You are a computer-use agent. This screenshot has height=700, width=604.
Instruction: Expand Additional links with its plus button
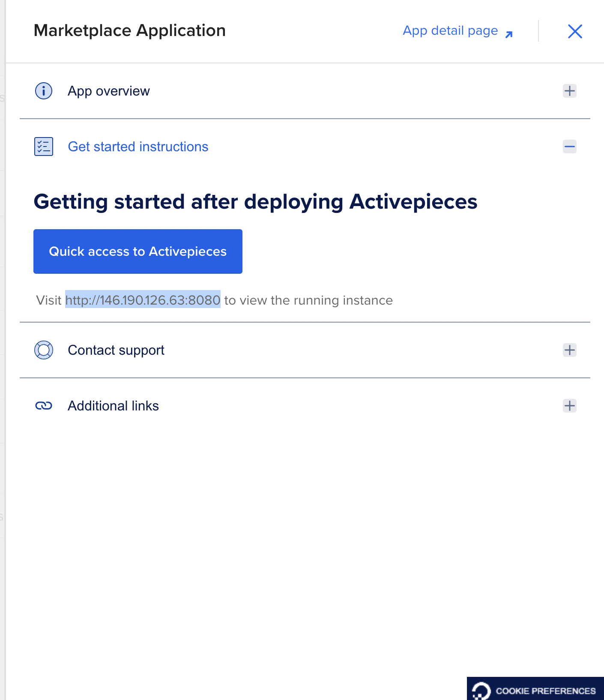coord(569,406)
